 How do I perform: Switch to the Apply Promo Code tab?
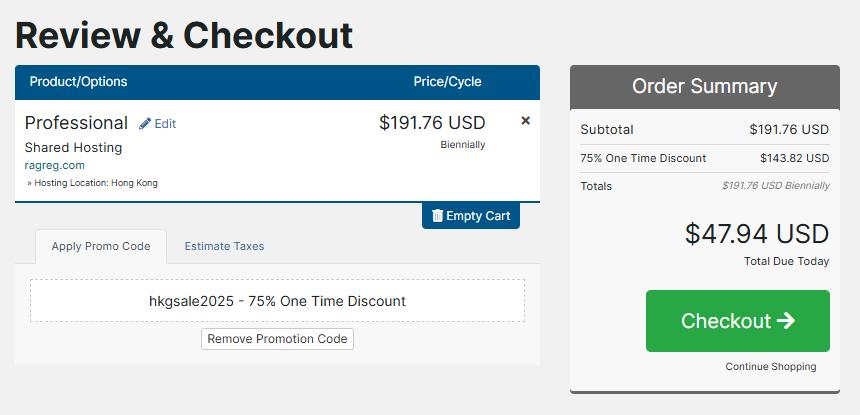tap(101, 246)
